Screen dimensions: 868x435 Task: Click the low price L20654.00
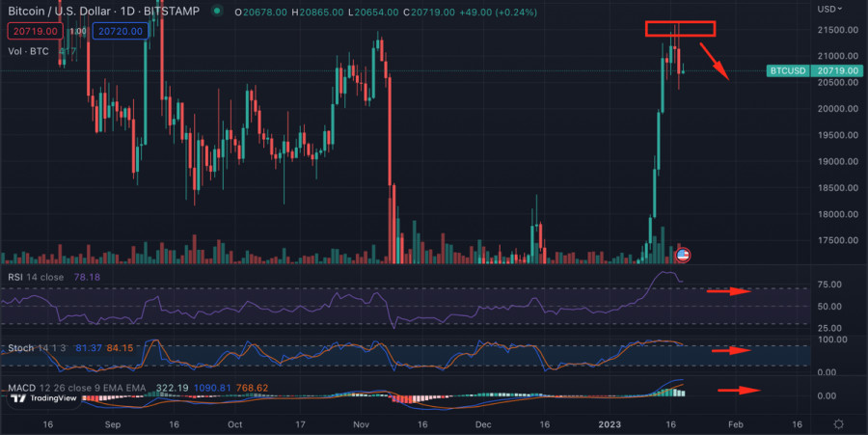[x=373, y=13]
